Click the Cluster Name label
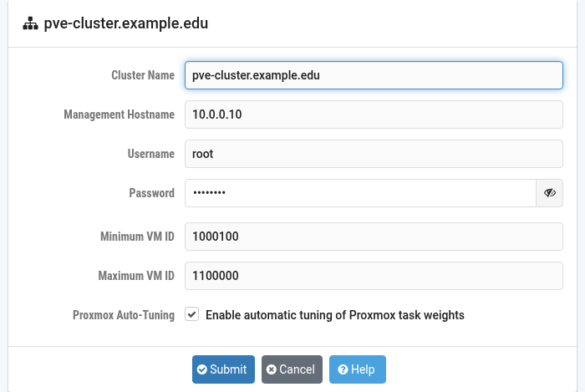 pos(143,75)
